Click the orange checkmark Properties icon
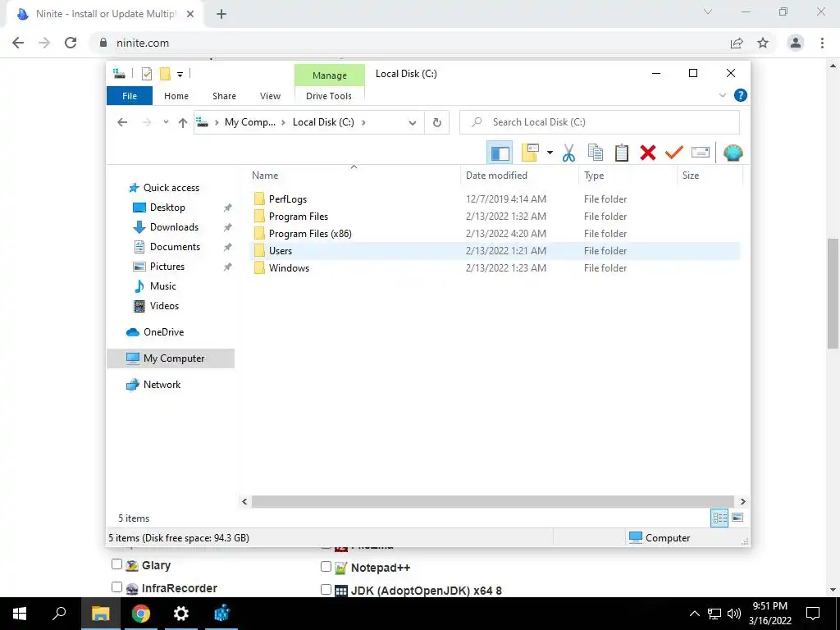840x630 pixels. click(x=674, y=153)
